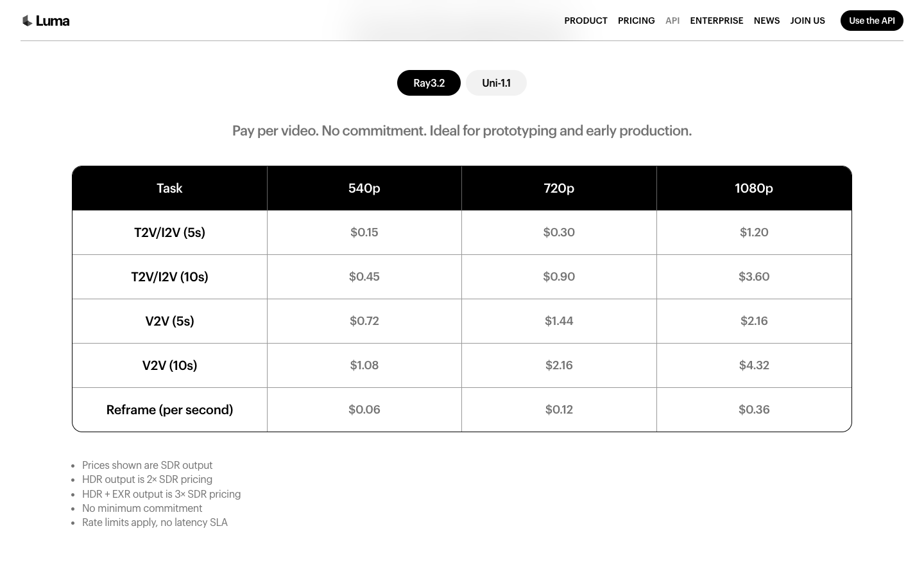
Task: Click the $1.20 price cell
Action: tap(754, 232)
